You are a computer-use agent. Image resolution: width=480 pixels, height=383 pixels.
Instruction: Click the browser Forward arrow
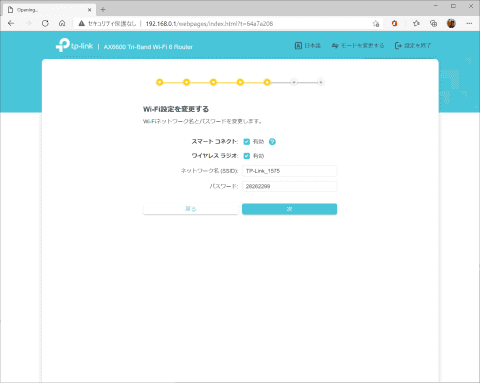[28, 23]
